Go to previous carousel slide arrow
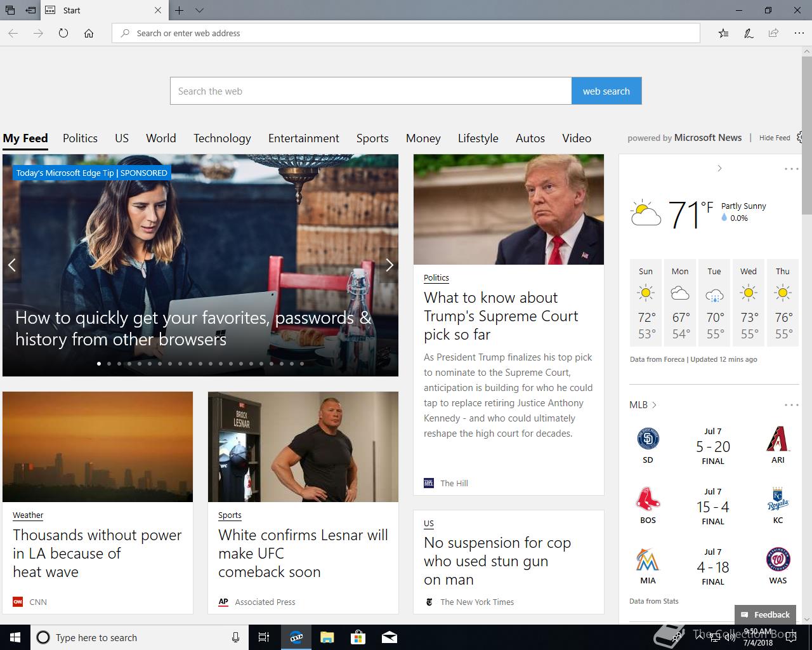 [11, 265]
